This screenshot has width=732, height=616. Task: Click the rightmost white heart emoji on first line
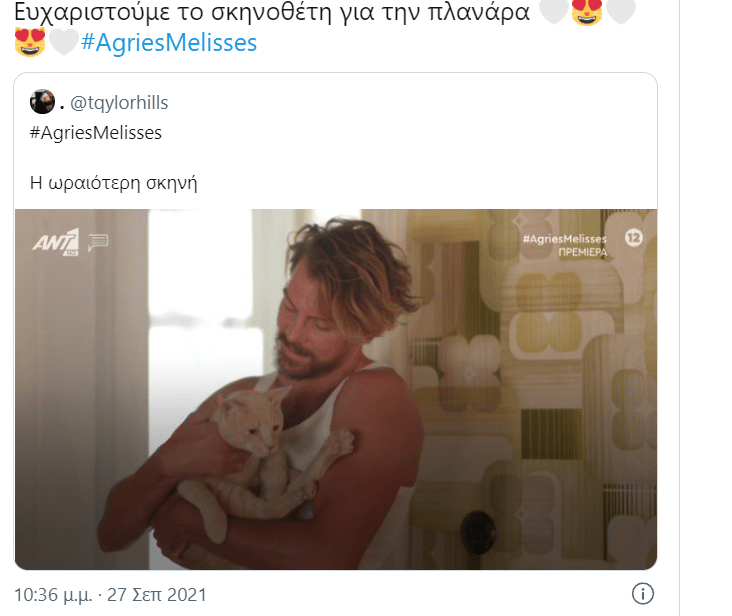click(620, 11)
